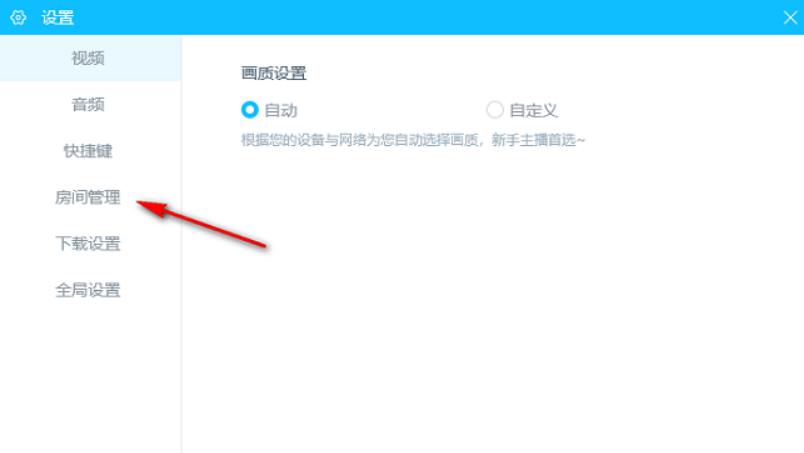The width and height of the screenshot is (804, 453).
Task: Click the 设置 title text in header
Action: click(x=58, y=17)
